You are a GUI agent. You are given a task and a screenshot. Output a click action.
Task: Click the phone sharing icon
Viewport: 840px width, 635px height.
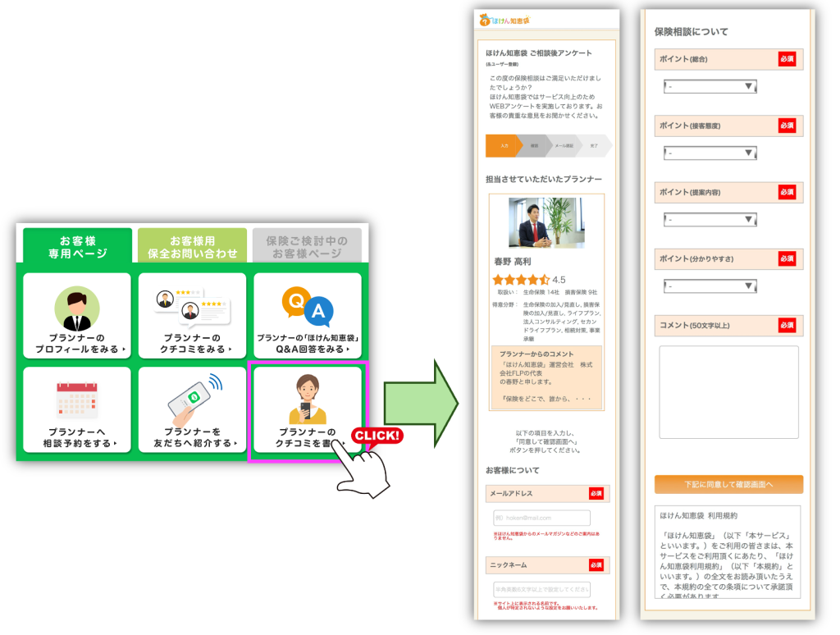pyautogui.click(x=194, y=400)
